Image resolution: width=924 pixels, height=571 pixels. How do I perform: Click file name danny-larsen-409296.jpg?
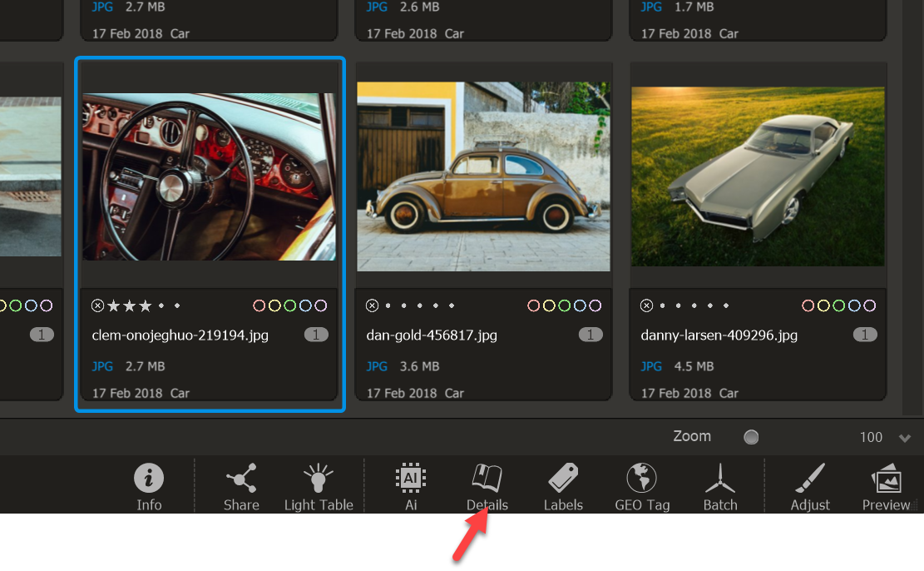coord(719,335)
